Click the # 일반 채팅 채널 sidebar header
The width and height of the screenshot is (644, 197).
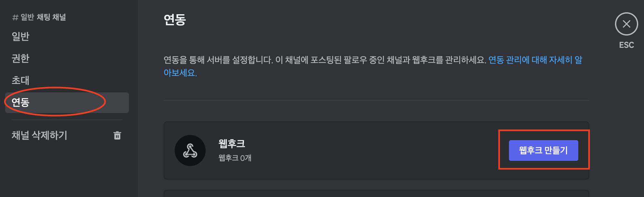[x=39, y=17]
